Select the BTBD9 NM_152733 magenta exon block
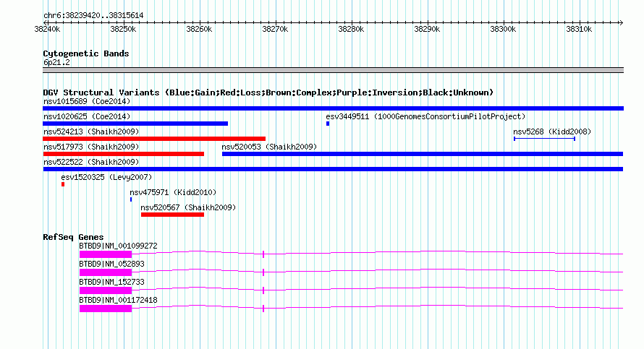The width and height of the screenshot is (644, 349). click(106, 290)
